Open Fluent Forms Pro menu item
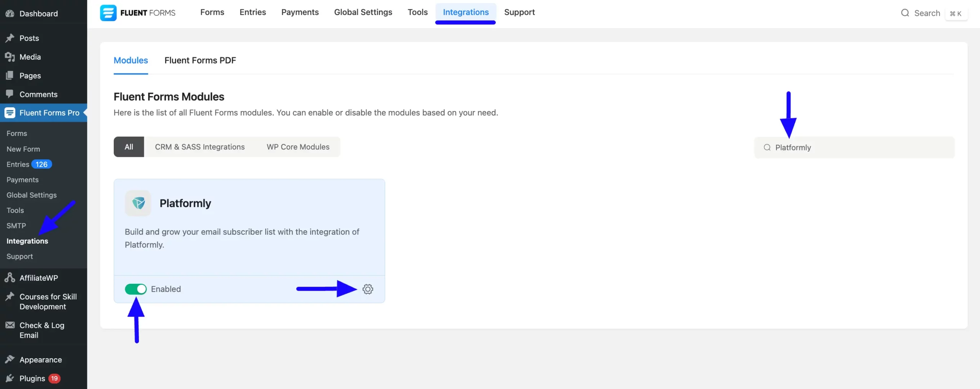Image resolution: width=980 pixels, height=389 pixels. pos(44,113)
